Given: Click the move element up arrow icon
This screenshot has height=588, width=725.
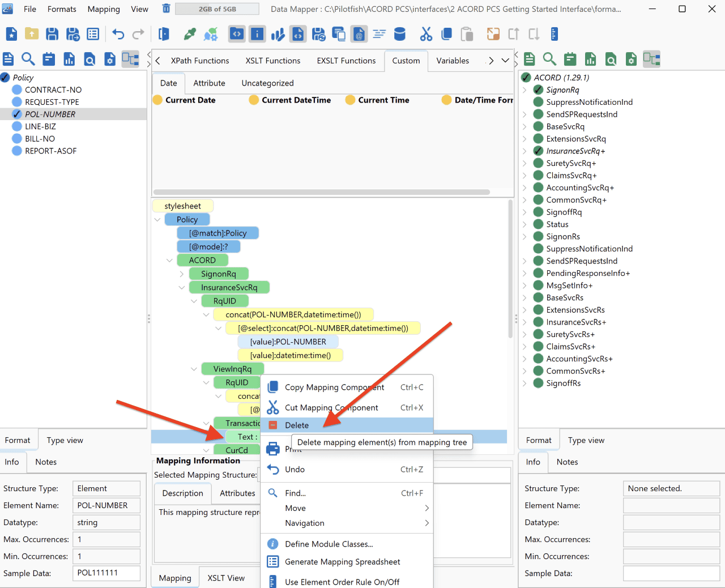Looking at the screenshot, I should click(514, 34).
